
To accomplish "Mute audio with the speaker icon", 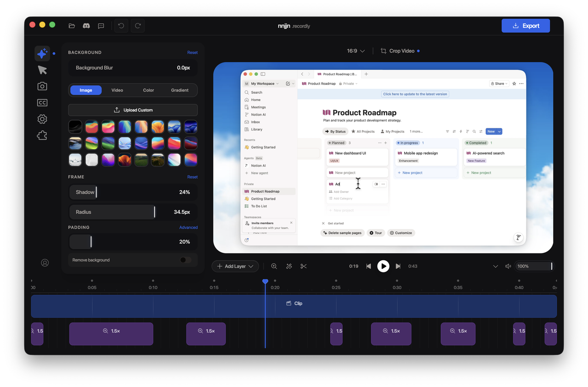I will pos(509,266).
